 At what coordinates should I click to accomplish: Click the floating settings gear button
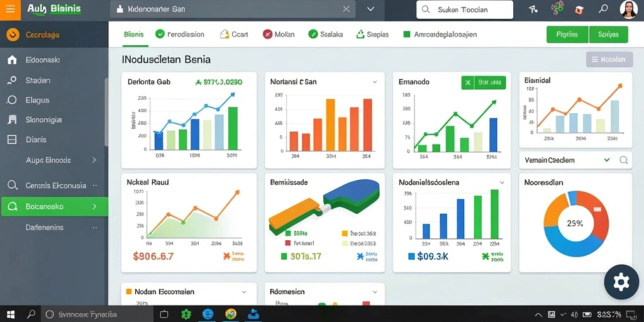click(x=621, y=282)
